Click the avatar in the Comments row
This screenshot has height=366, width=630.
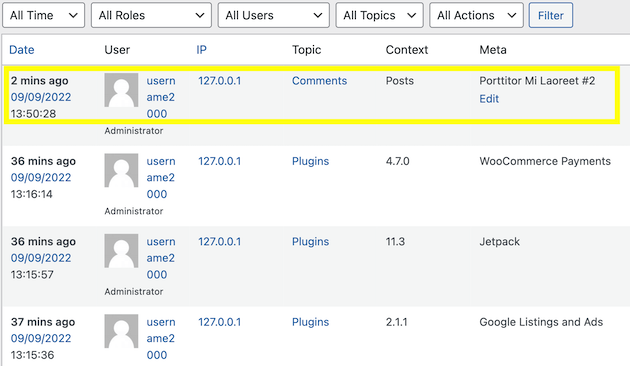pyautogui.click(x=121, y=90)
